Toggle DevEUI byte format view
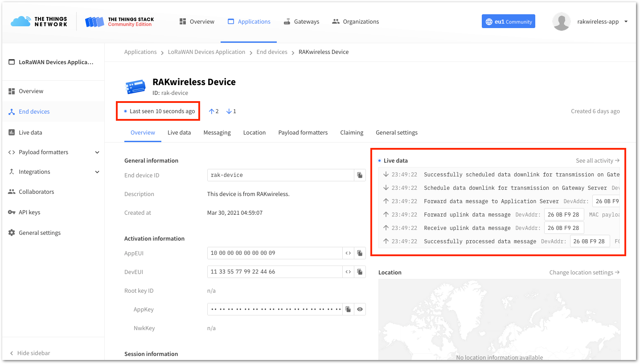The width and height of the screenshot is (640, 364). click(348, 272)
